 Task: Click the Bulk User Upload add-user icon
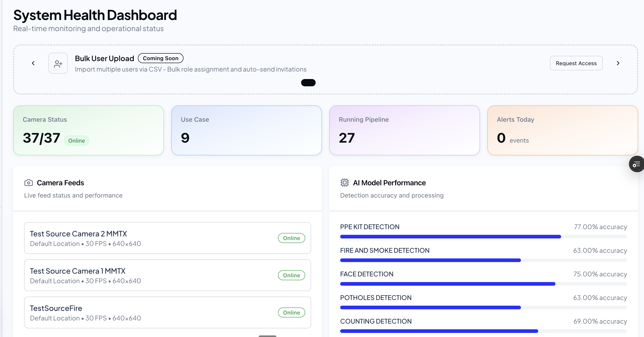tap(58, 63)
